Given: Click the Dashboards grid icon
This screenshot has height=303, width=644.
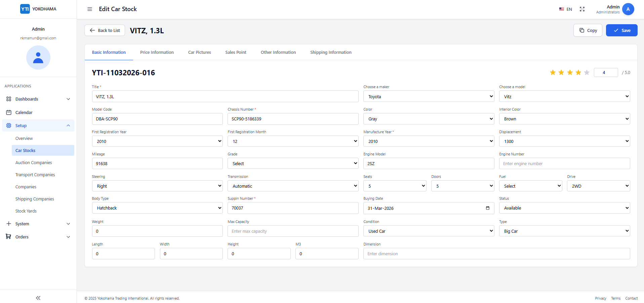Looking at the screenshot, I should (9, 99).
